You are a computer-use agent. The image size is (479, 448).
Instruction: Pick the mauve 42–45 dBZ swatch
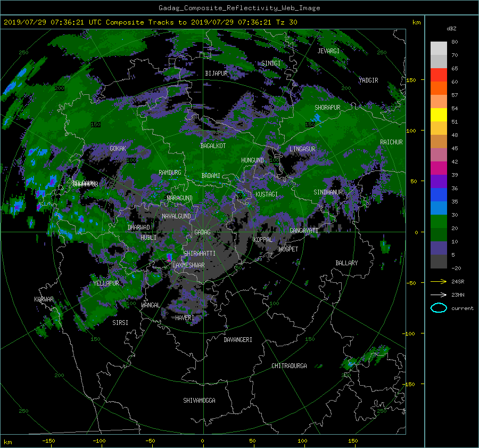coord(439,154)
